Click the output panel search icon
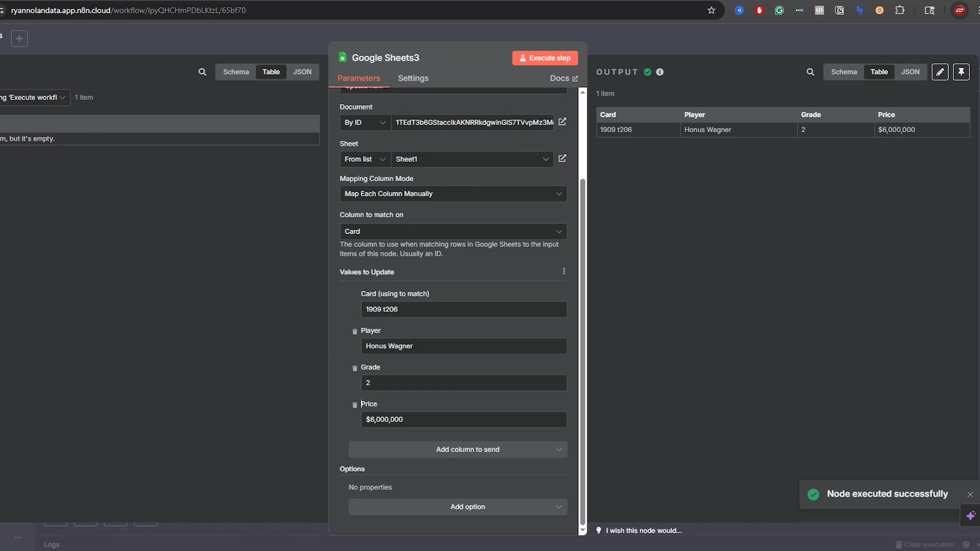Screen dimensions: 980x551 (x=810, y=72)
